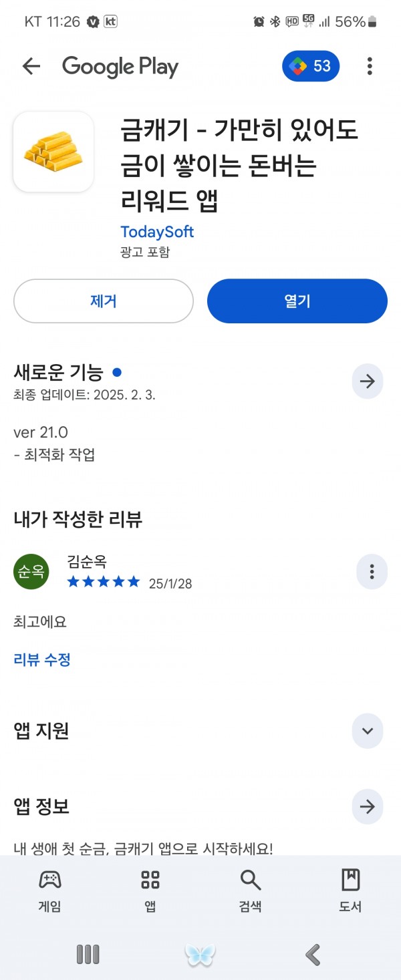
Task: Tap the 열기 open button
Action: click(x=297, y=301)
